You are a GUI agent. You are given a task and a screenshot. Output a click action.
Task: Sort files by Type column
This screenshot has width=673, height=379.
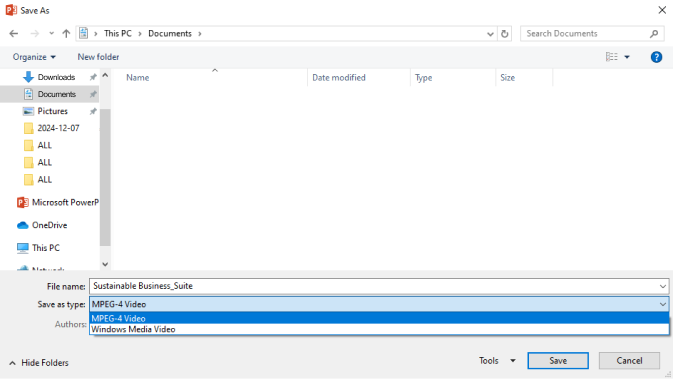pos(423,78)
